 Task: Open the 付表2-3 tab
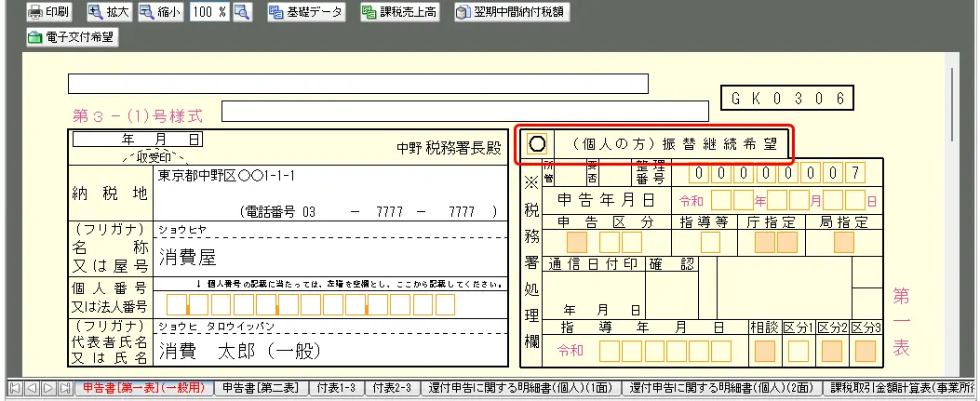(391, 388)
